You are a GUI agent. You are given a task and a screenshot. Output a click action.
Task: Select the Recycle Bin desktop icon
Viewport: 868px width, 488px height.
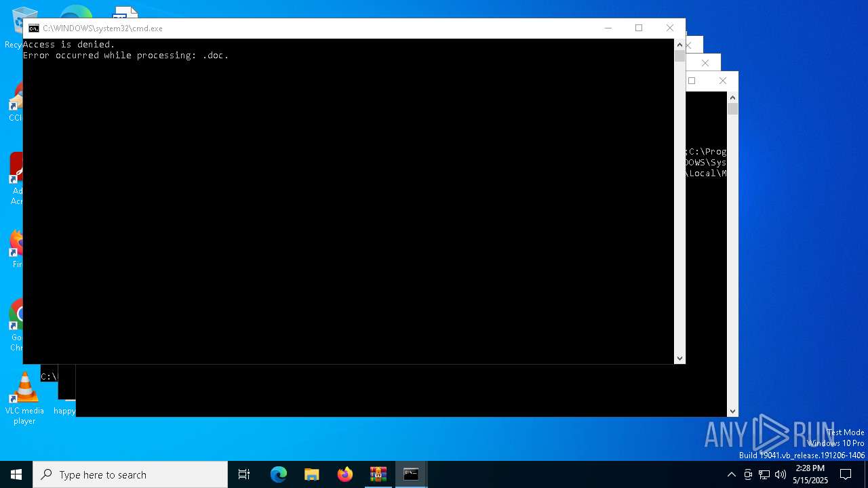click(15, 28)
